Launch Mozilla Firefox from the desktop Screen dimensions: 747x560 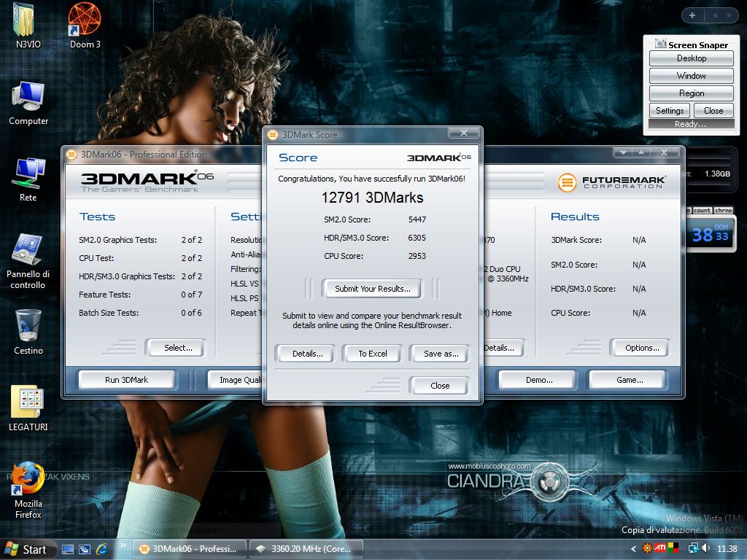28,478
